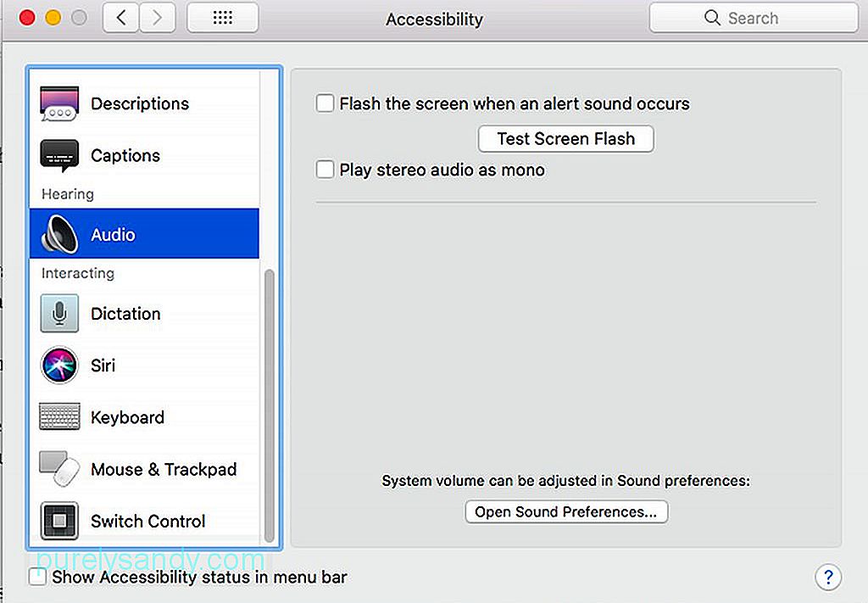Click the help question mark button

[828, 577]
